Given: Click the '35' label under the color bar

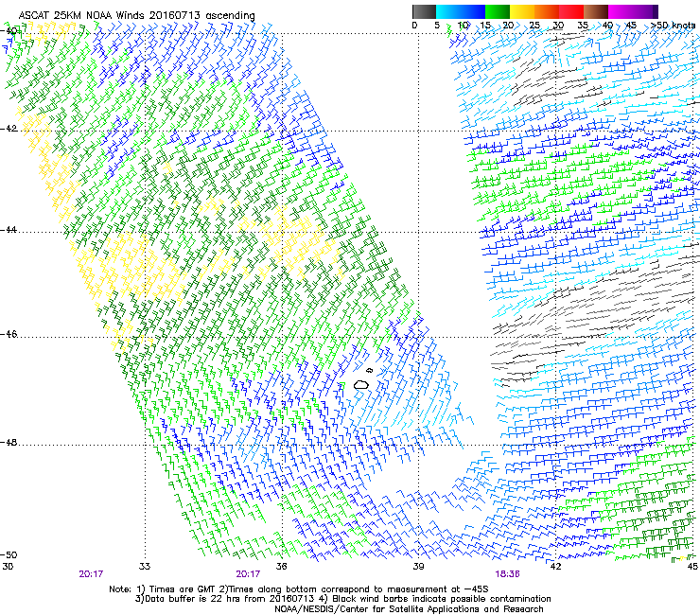Looking at the screenshot, I should 583,26.
